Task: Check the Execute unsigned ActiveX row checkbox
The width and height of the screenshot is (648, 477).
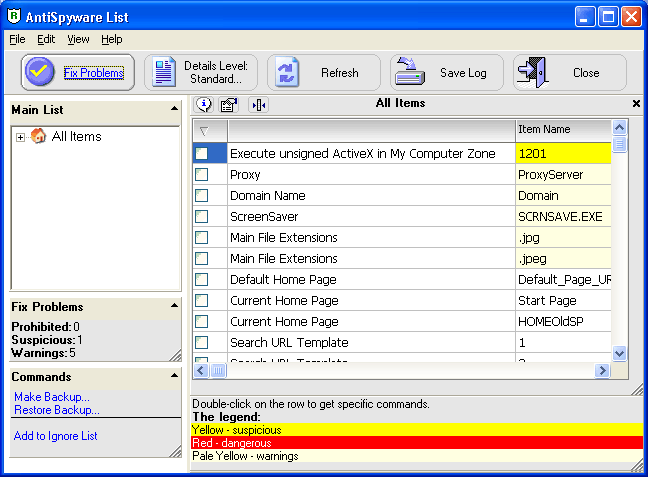Action: pyautogui.click(x=202, y=153)
